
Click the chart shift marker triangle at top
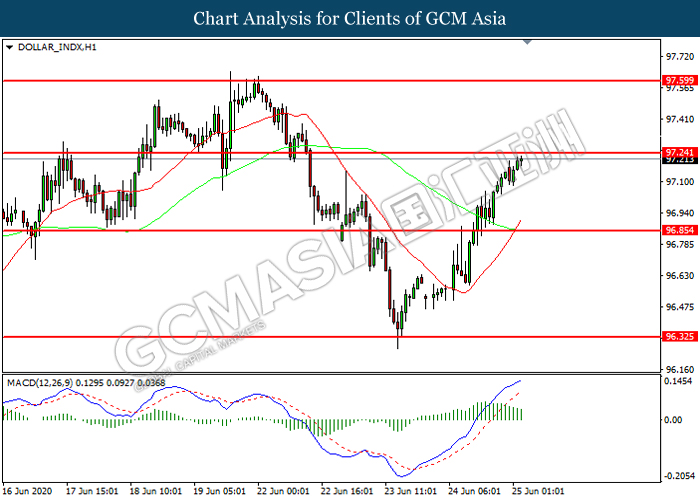coord(527,42)
